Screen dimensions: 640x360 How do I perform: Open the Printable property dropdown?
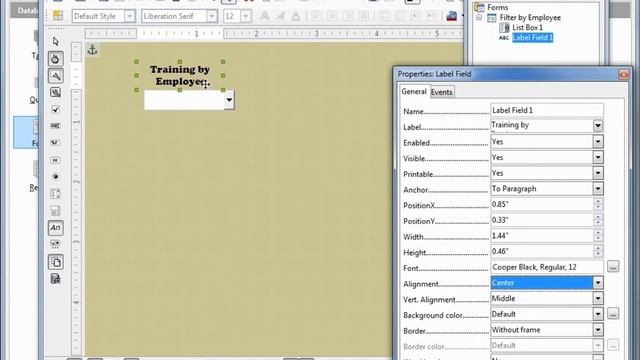pyautogui.click(x=598, y=173)
